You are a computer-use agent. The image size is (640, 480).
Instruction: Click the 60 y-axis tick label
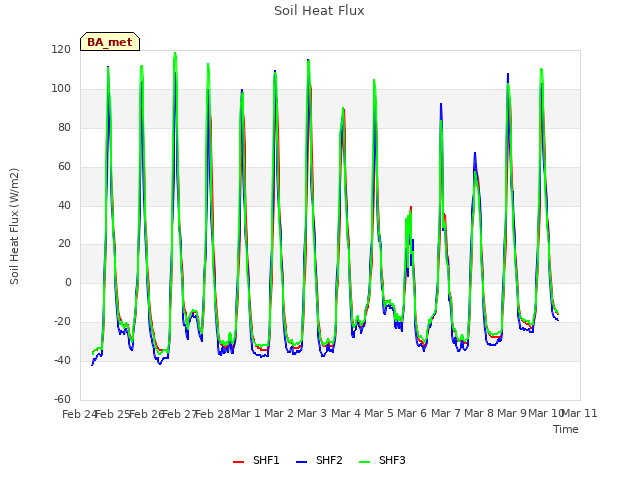click(64, 166)
